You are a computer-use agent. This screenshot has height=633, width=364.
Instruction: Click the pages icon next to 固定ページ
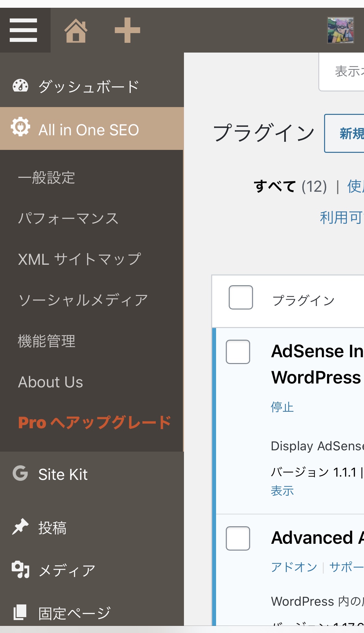click(20, 612)
